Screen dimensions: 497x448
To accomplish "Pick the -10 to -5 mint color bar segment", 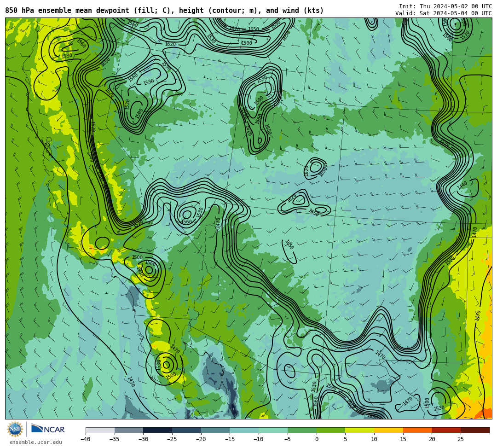I will click(x=273, y=430).
